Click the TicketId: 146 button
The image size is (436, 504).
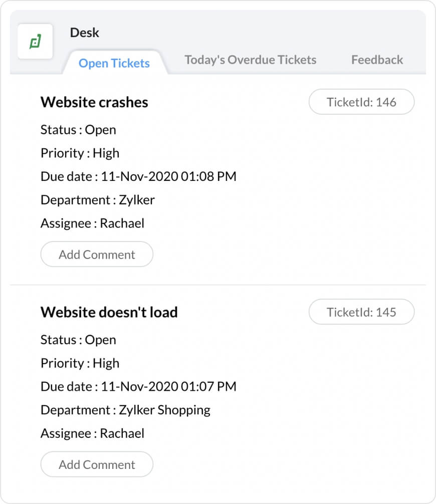(361, 102)
